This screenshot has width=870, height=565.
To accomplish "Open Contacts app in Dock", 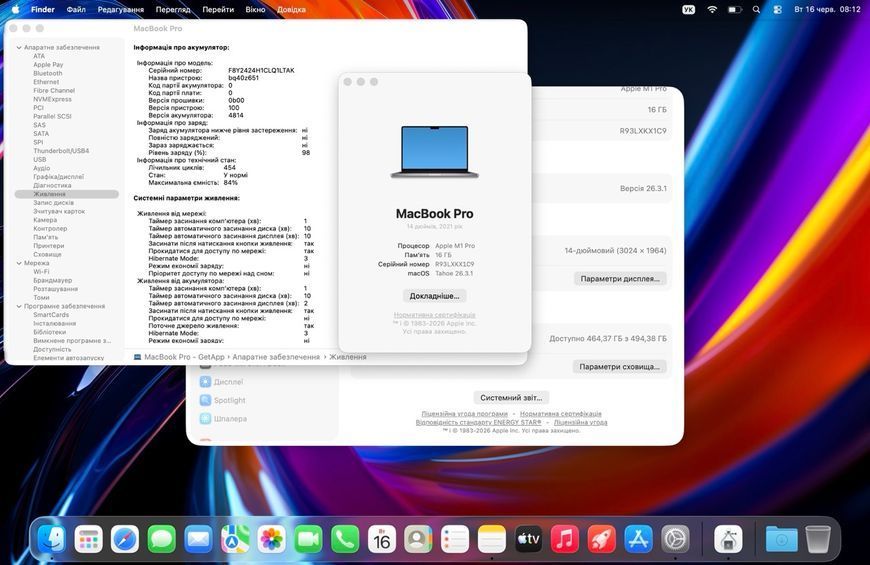I will coord(418,538).
